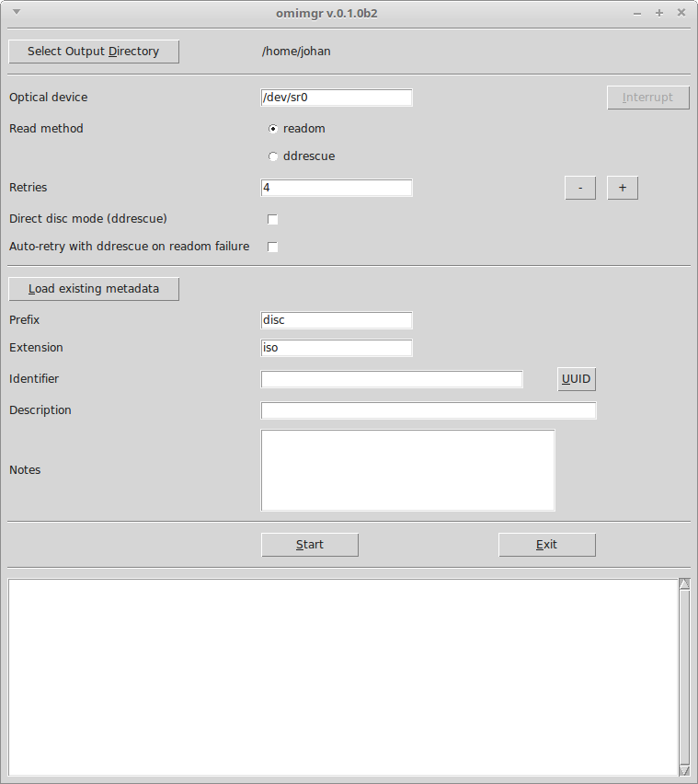Image resolution: width=698 pixels, height=784 pixels.
Task: Click the log scrollbar down arrow
Action: [x=684, y=770]
